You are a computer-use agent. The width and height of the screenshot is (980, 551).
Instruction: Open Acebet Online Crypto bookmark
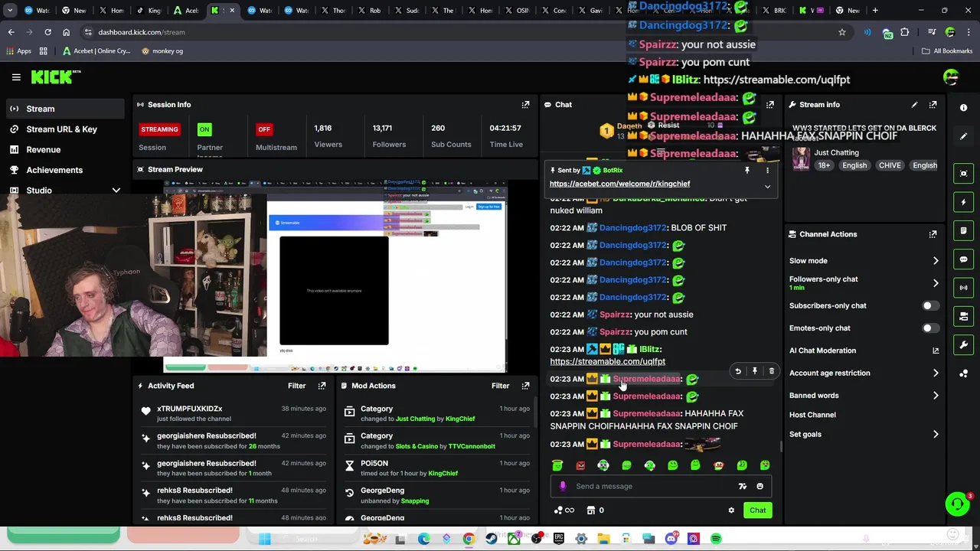[96, 51]
